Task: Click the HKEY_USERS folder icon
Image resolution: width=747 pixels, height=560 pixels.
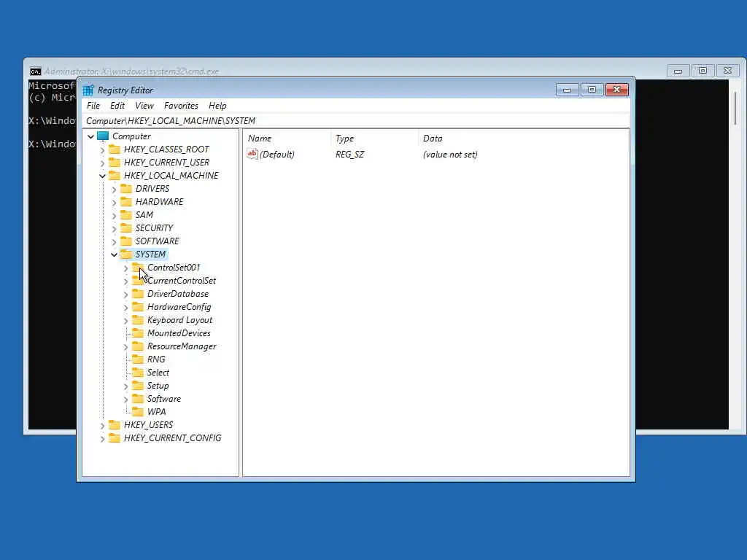Action: point(115,424)
